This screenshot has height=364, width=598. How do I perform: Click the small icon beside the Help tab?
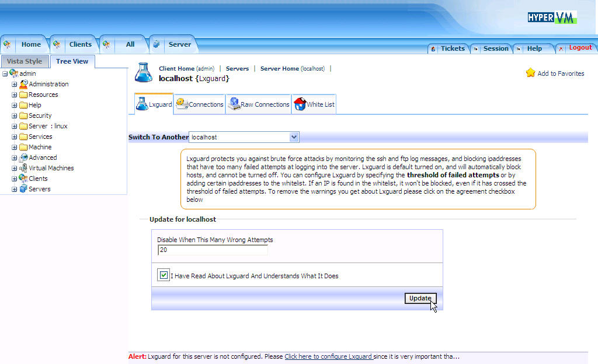[x=519, y=49]
